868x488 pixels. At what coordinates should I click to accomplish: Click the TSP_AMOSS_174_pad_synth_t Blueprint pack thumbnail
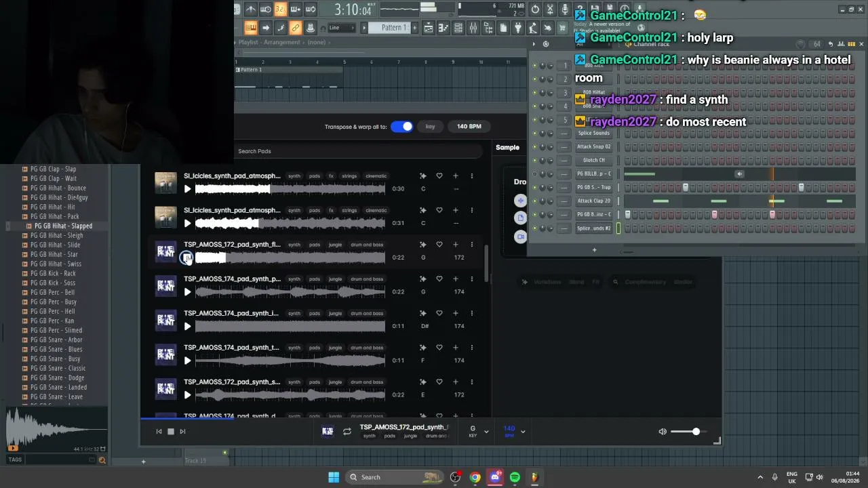[x=166, y=354]
